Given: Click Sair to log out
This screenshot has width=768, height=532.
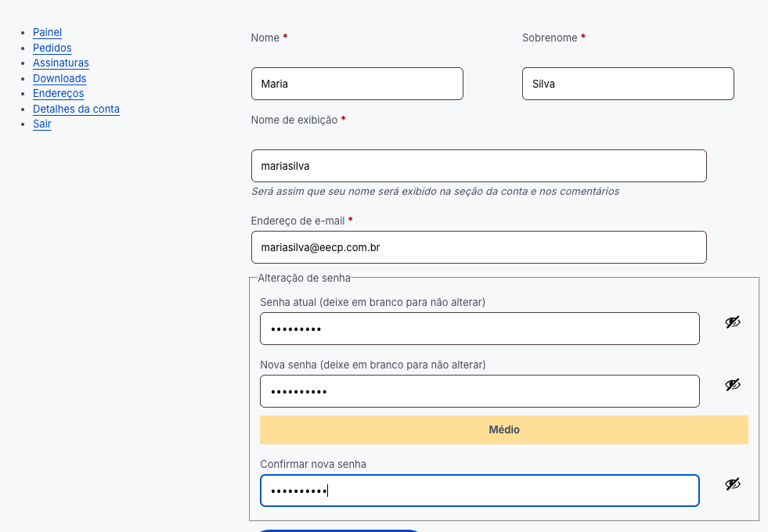Looking at the screenshot, I should click(42, 124).
